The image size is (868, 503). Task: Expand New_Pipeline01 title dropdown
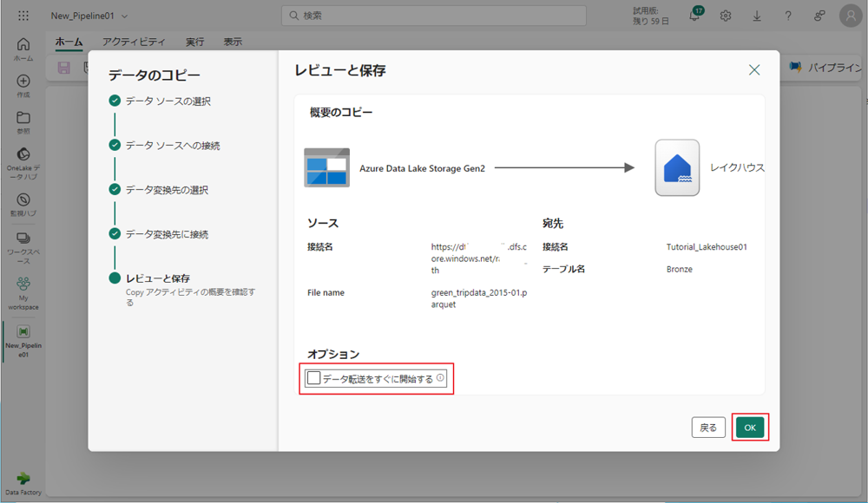126,16
